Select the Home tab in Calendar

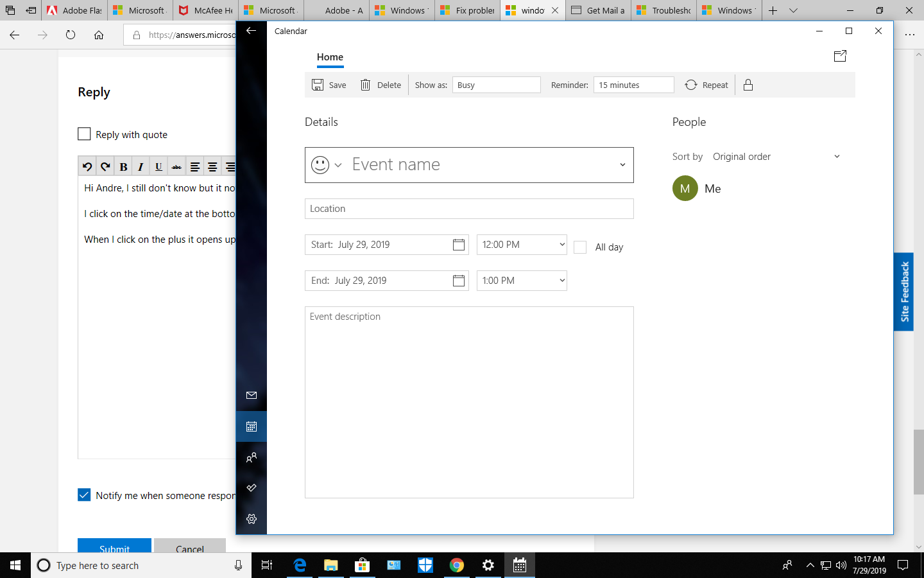pyautogui.click(x=330, y=57)
